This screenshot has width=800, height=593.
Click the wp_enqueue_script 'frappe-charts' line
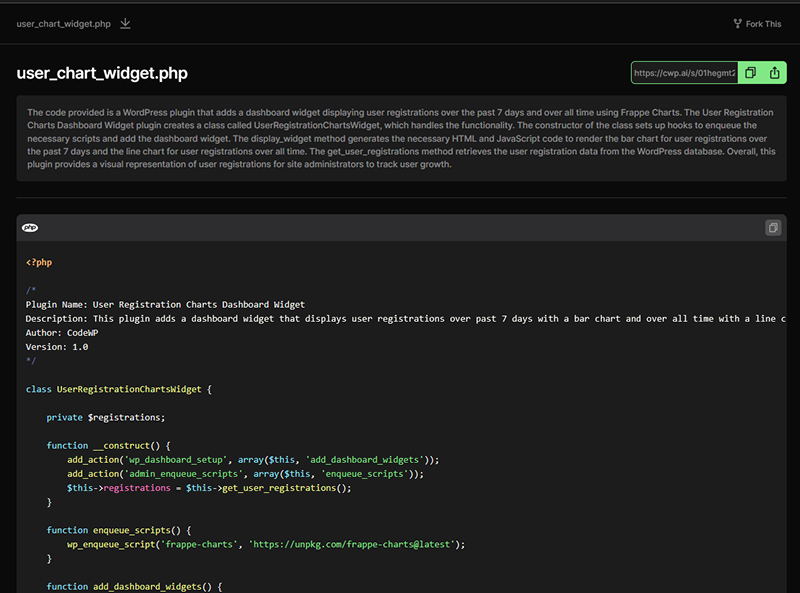pos(266,545)
